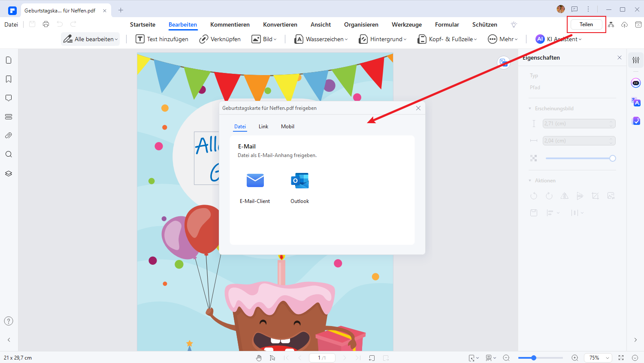The width and height of the screenshot is (644, 363).
Task: Close the Geburtstagskarte für Neffen.pdf tab
Action: click(105, 10)
